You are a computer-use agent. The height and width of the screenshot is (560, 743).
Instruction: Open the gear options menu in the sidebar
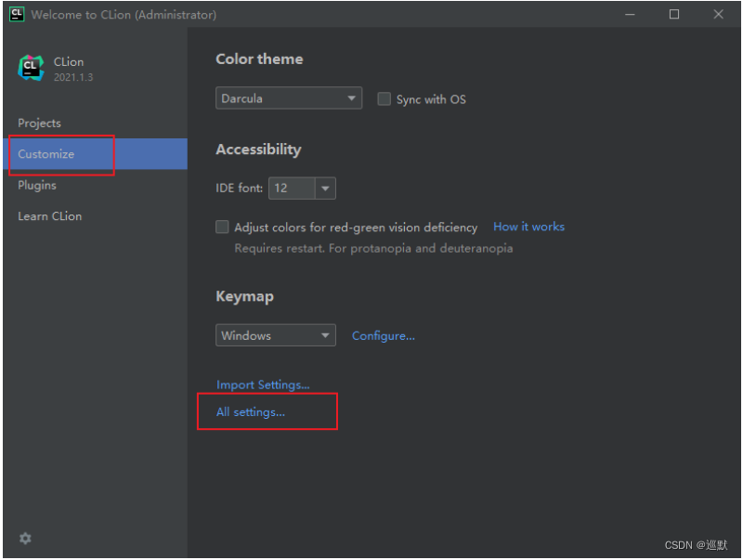click(25, 539)
